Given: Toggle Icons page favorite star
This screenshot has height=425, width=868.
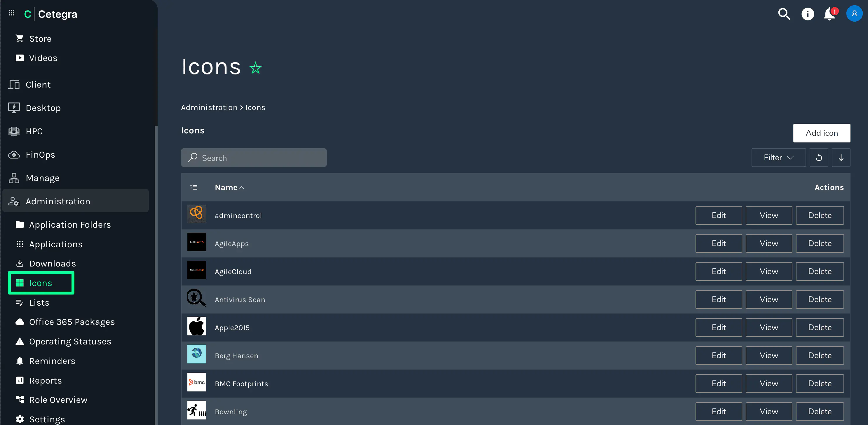Looking at the screenshot, I should tap(255, 68).
